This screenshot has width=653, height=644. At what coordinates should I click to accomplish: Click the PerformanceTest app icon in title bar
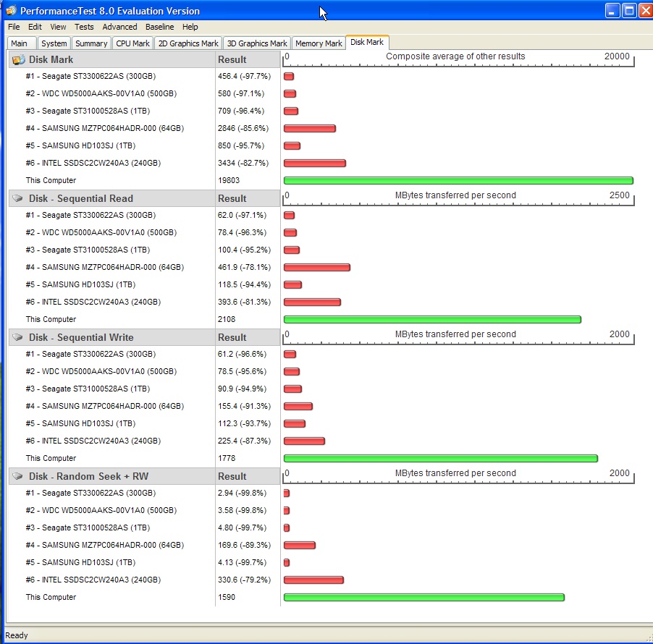(x=12, y=11)
